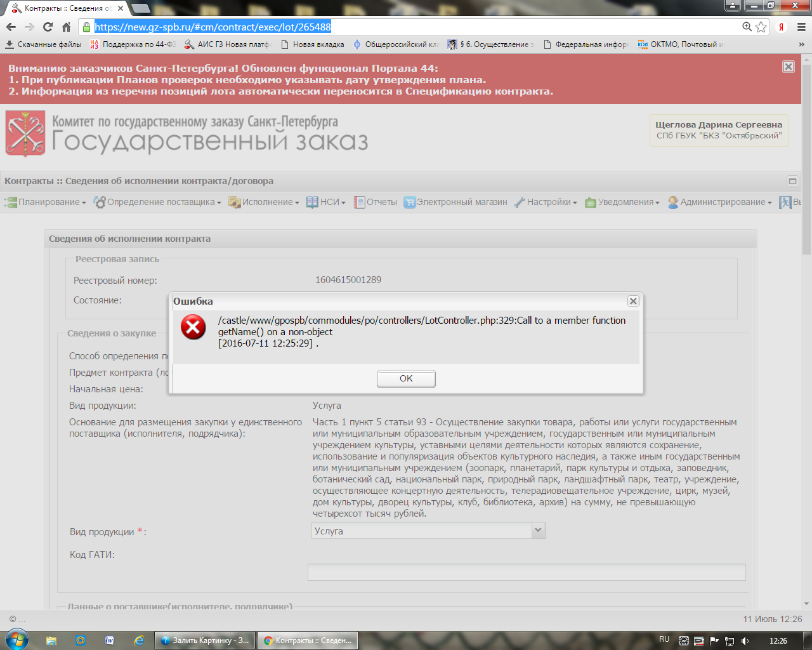The image size is (812, 650).
Task: Click the LotController.php error message text
Action: [x=422, y=332]
